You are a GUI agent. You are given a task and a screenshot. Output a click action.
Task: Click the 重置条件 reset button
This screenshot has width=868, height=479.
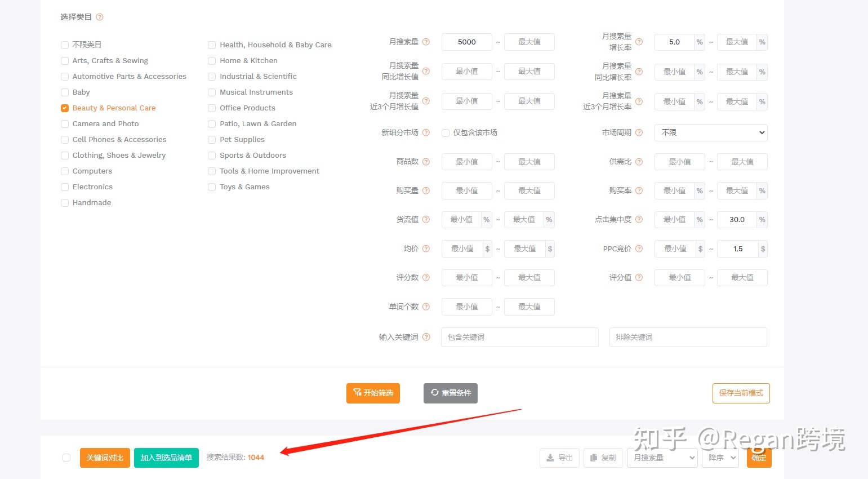click(x=450, y=393)
